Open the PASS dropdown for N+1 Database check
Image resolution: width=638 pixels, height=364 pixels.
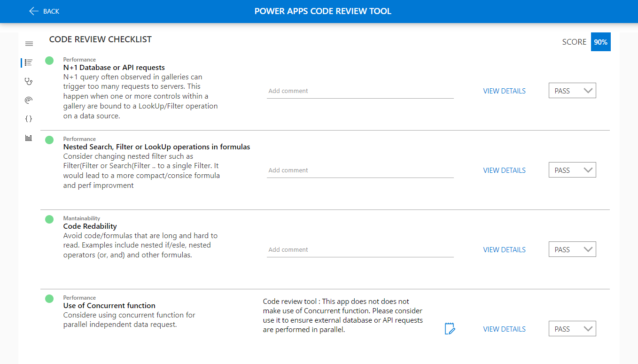coord(572,90)
